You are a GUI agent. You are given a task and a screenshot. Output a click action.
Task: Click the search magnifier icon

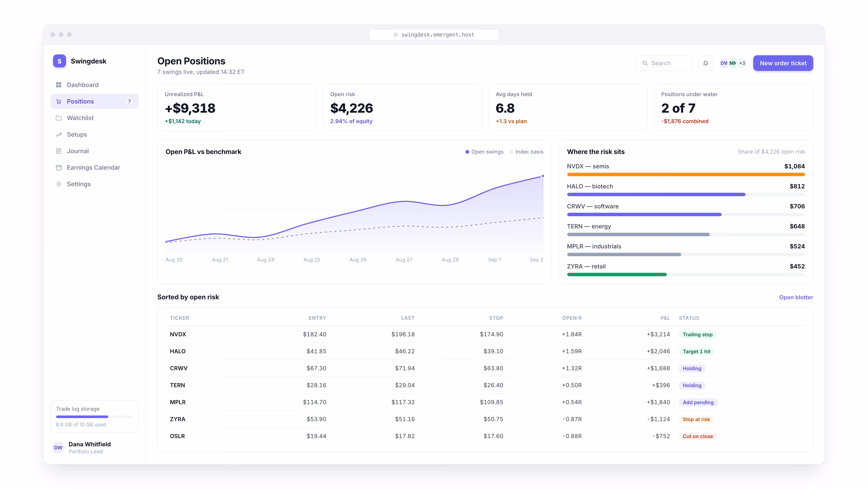[645, 63]
